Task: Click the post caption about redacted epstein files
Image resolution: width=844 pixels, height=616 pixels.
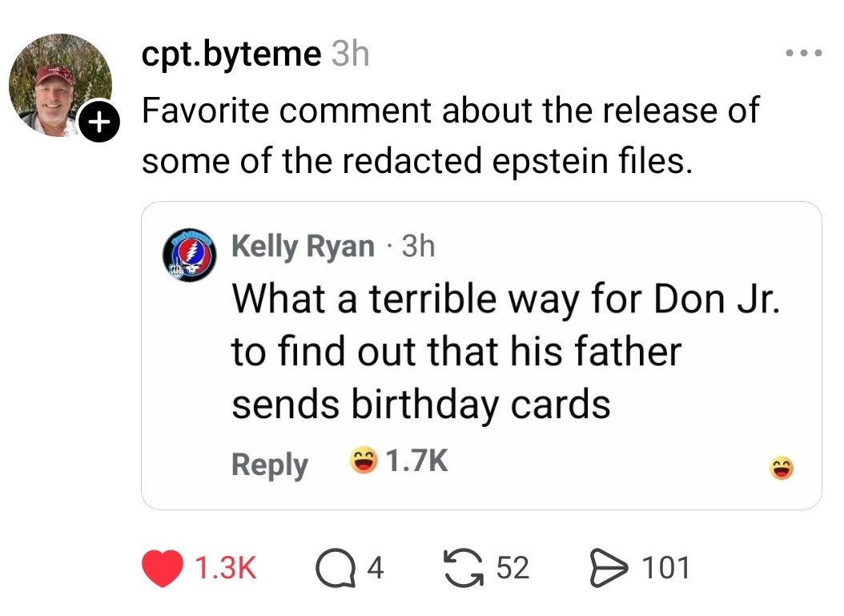Action: (x=450, y=135)
